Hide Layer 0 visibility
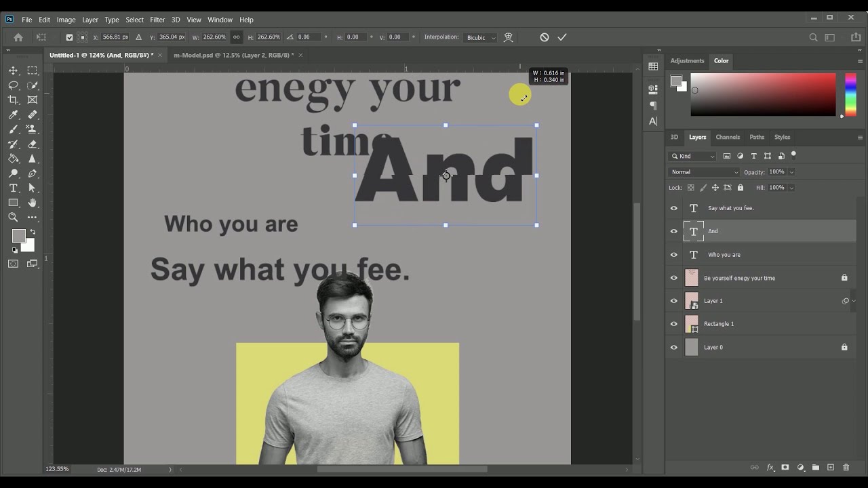 (674, 347)
